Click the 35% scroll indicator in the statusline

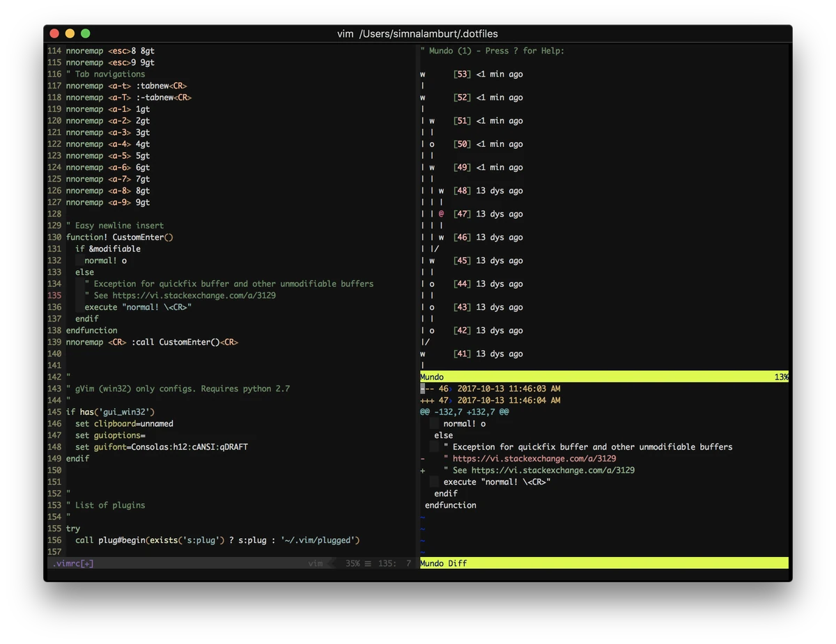click(x=352, y=563)
